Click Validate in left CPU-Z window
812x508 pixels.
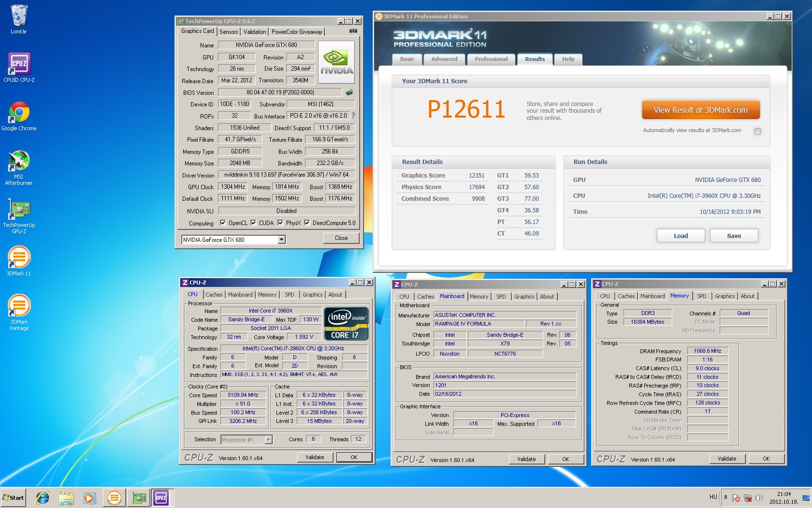pos(315,457)
